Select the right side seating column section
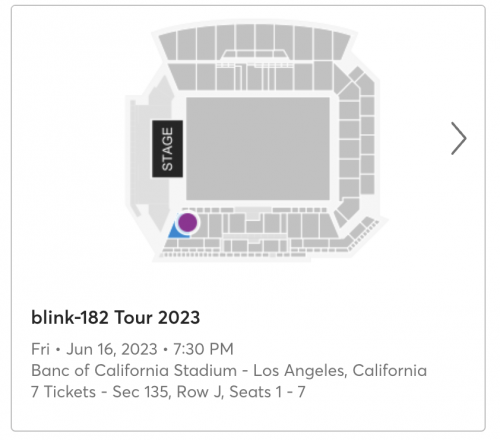 tap(349, 149)
